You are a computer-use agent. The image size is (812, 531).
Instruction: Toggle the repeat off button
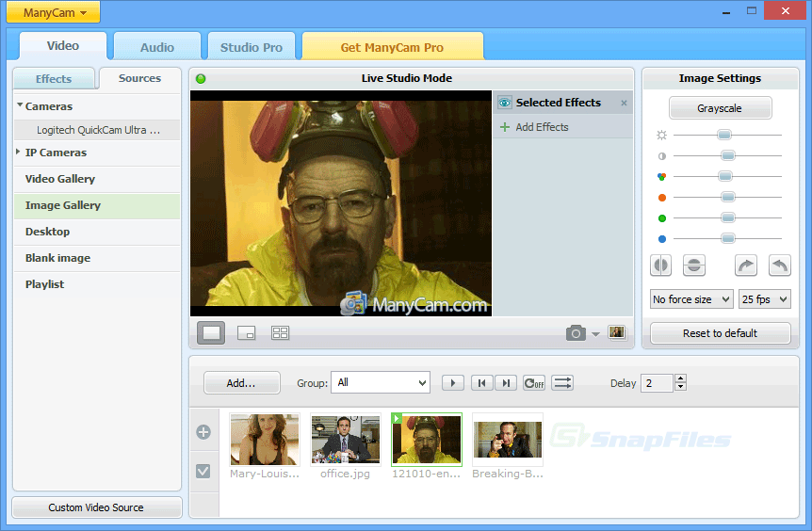[x=534, y=382]
